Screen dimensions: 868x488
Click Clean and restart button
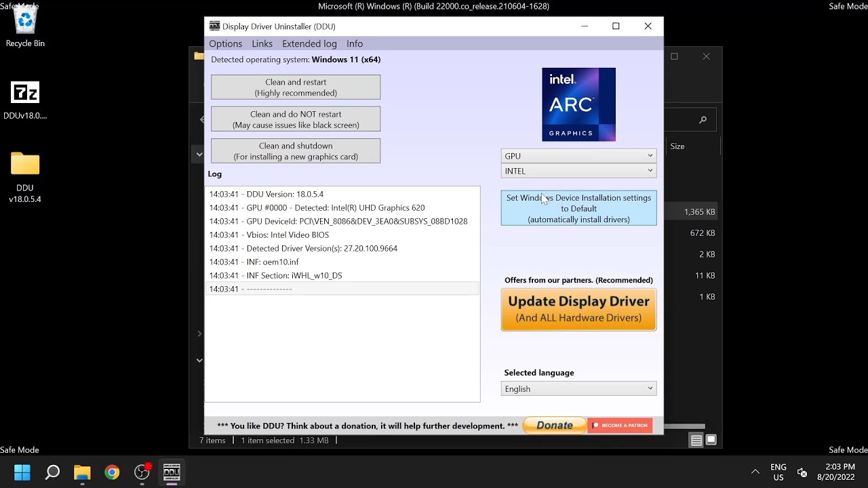(x=296, y=87)
